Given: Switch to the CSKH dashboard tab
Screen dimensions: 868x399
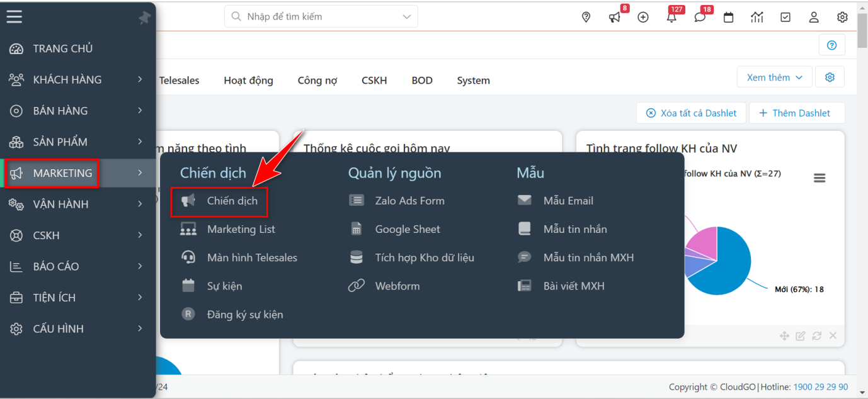Looking at the screenshot, I should point(374,80).
